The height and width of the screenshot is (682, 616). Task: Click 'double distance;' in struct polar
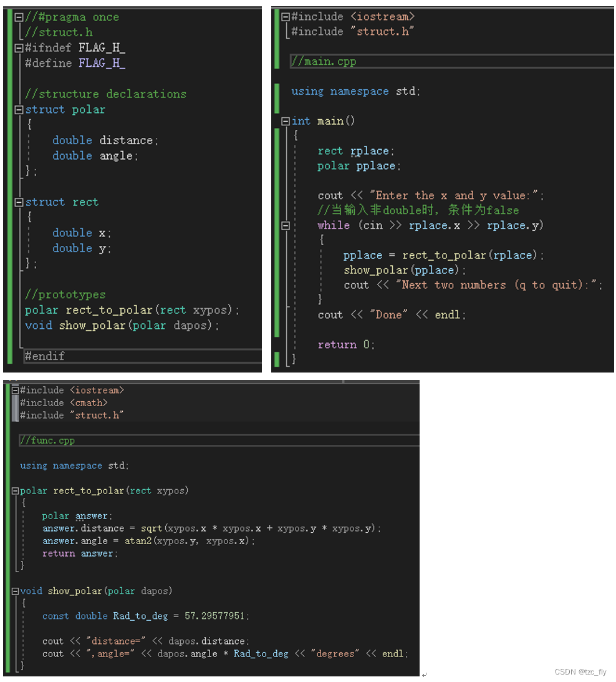click(x=105, y=140)
